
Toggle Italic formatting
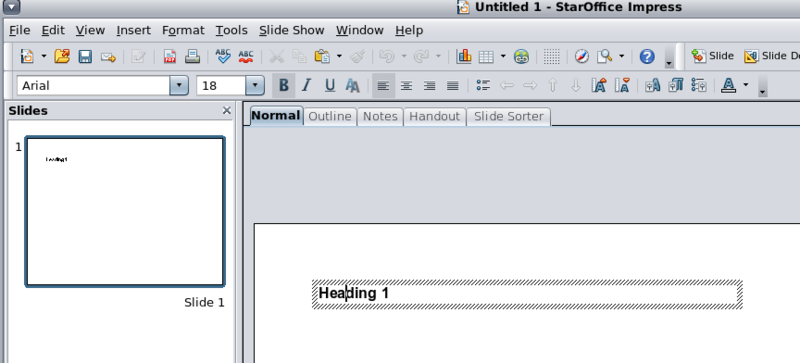306,85
